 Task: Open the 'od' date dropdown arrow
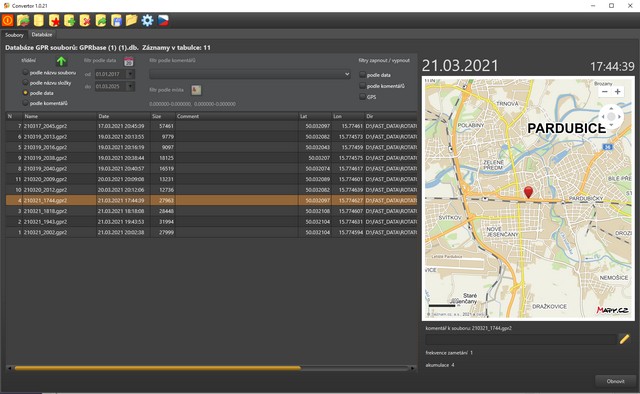tap(130, 74)
